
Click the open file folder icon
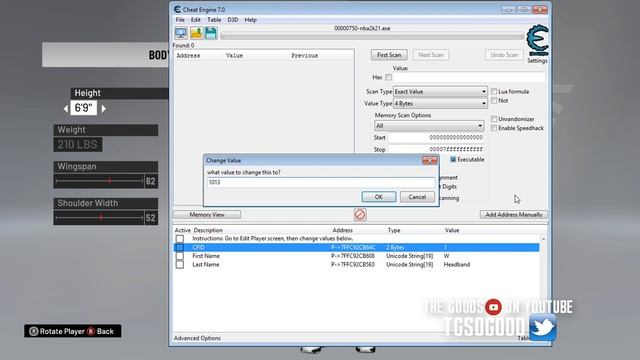pyautogui.click(x=196, y=33)
